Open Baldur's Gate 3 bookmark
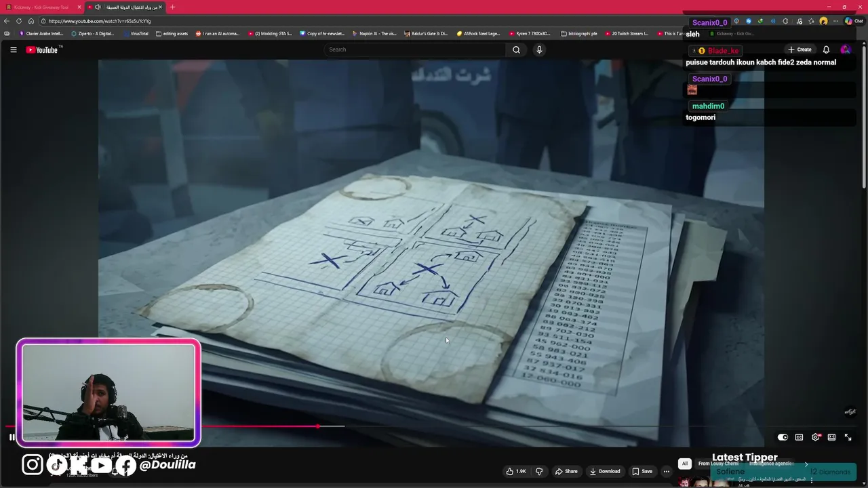The width and height of the screenshot is (868, 488). (x=426, y=33)
